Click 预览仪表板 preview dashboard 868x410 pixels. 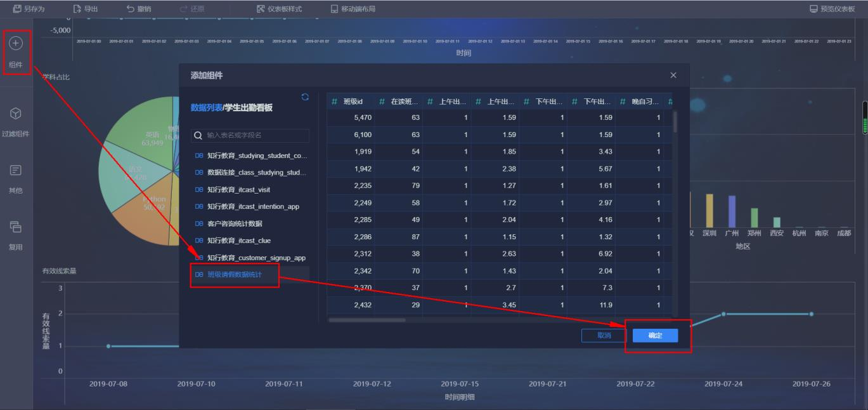tap(832, 9)
